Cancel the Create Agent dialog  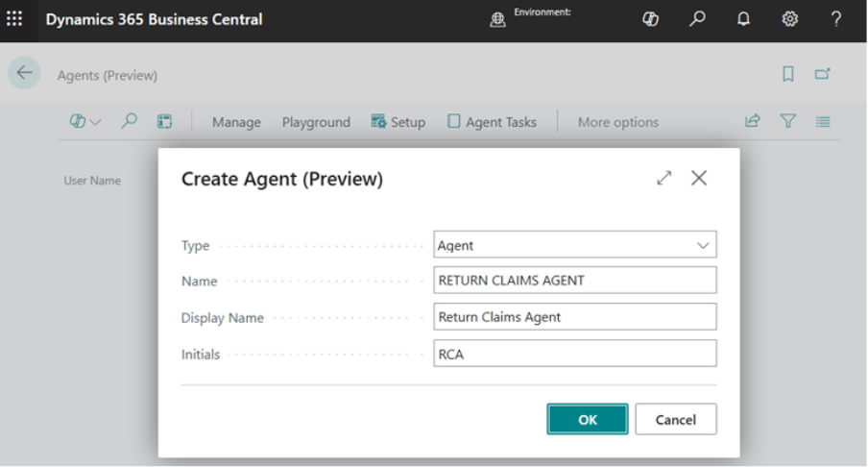point(675,419)
